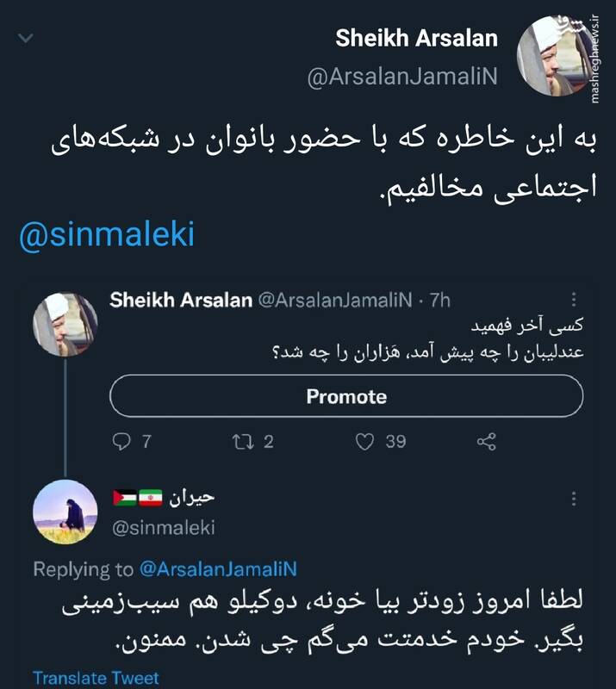The height and width of the screenshot is (689, 616).
Task: Click the @sinmaleki mention in the tweet
Action: click(x=107, y=235)
